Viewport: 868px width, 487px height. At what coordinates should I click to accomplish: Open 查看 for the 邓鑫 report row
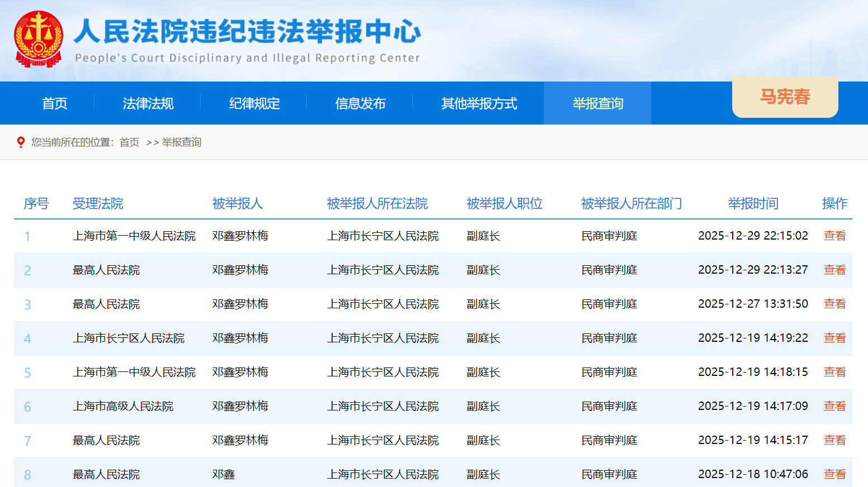(834, 474)
